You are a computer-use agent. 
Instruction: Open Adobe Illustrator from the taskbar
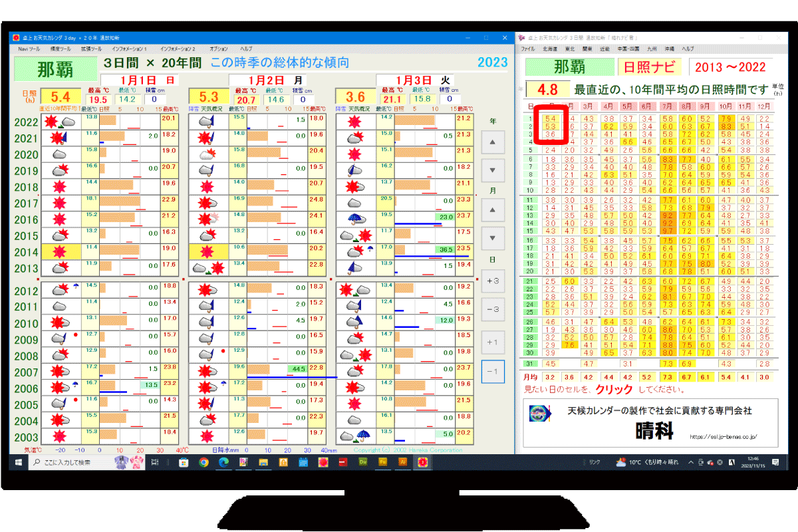(402, 462)
